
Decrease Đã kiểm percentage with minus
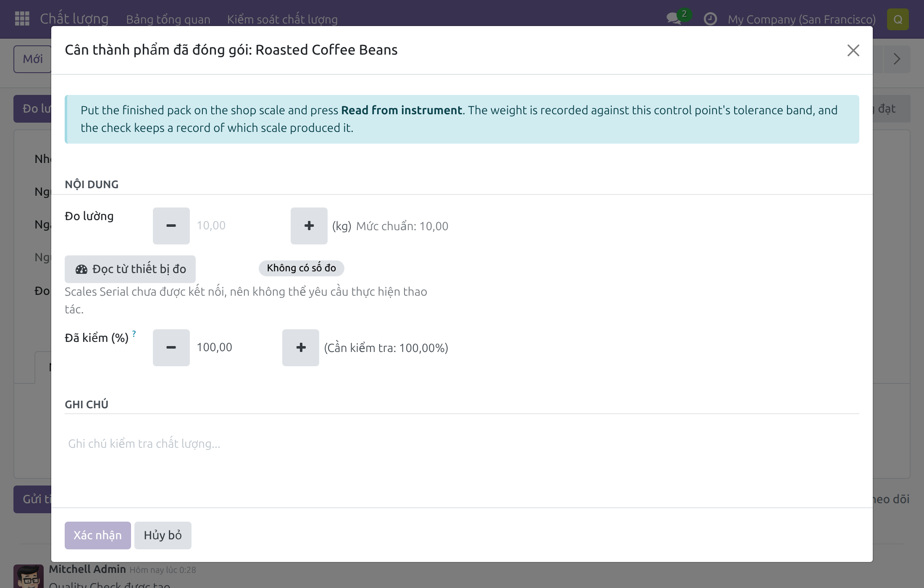(171, 348)
